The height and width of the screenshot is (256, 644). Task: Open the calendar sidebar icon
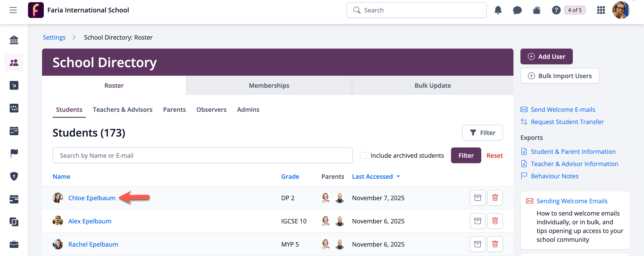point(14,131)
